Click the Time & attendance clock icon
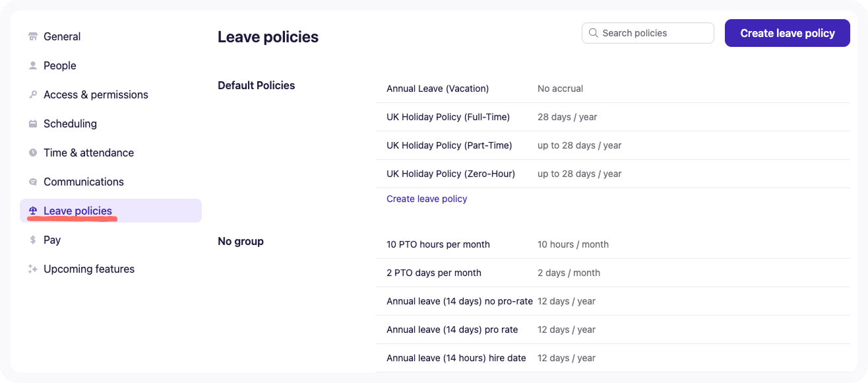The image size is (868, 383). 33,153
